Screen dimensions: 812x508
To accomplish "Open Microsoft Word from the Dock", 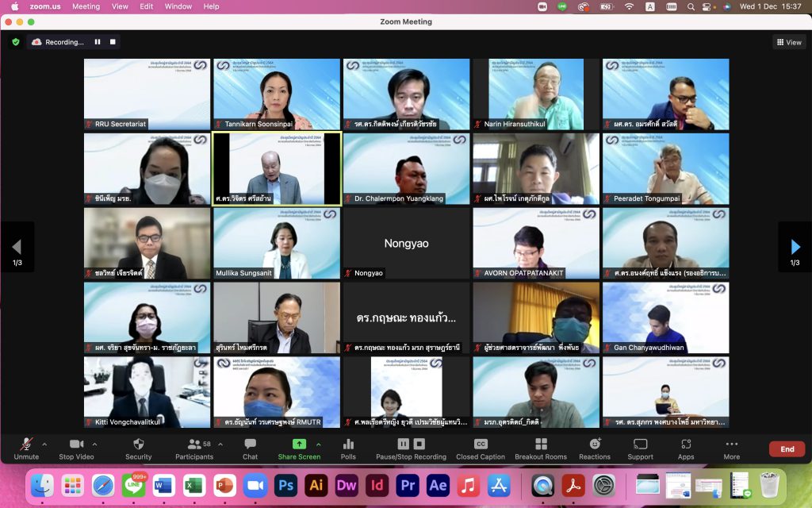I will [x=163, y=486].
